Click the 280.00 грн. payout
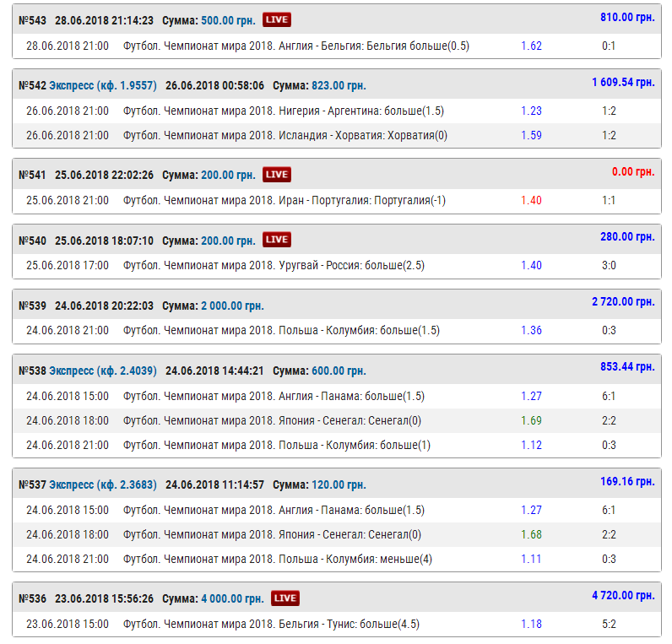The image size is (672, 644). click(627, 236)
